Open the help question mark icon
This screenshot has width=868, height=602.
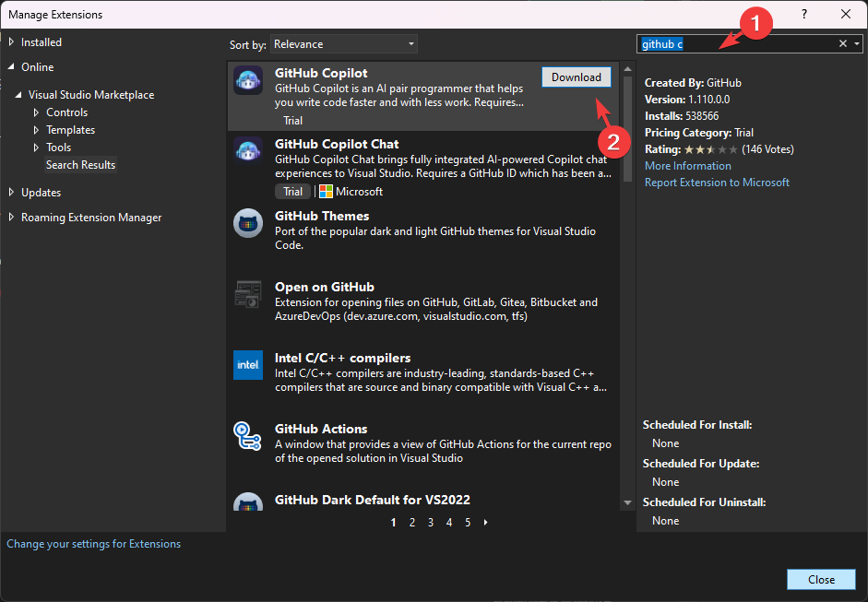click(x=804, y=14)
